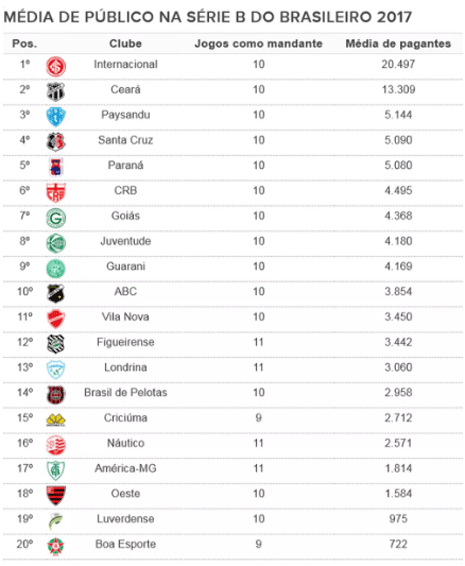Click the Figueirense team name
The height and width of the screenshot is (566, 465).
pyautogui.click(x=126, y=342)
